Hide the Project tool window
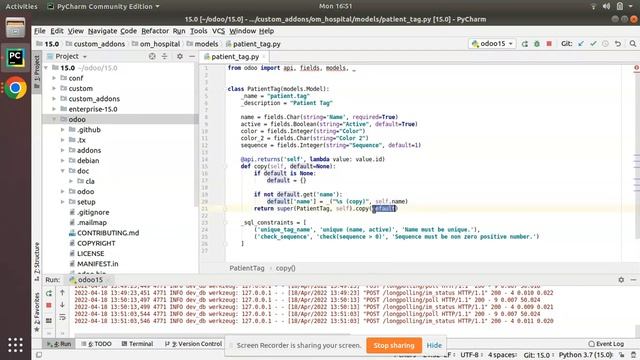640x360 pixels. click(x=192, y=56)
